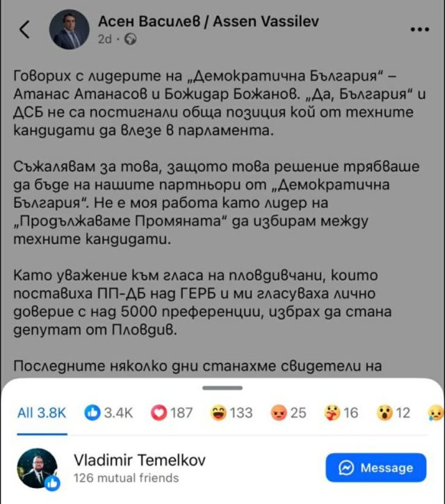Image resolution: width=445 pixels, height=504 pixels.
Task: Open Assen Vassilev's profile picture
Action: [69, 29]
